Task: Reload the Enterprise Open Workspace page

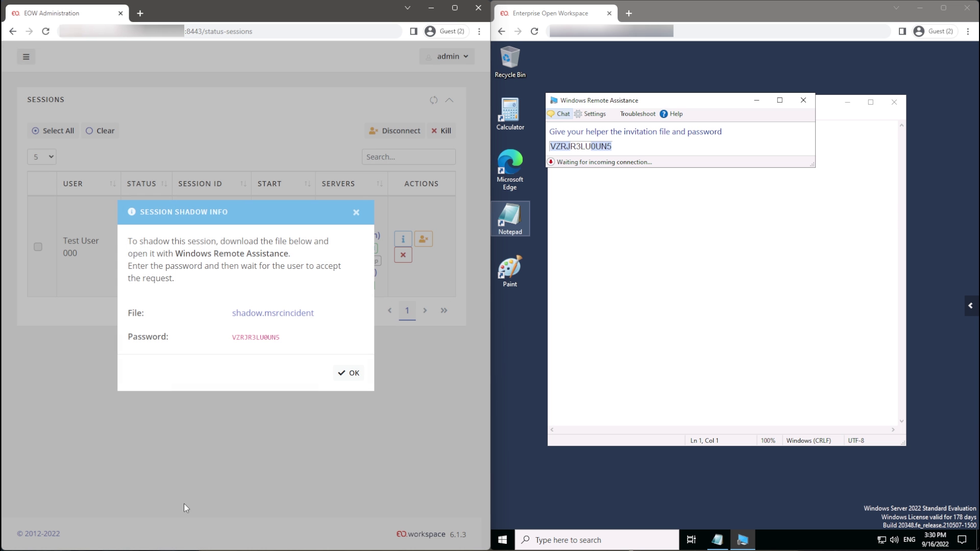Action: coord(534,31)
